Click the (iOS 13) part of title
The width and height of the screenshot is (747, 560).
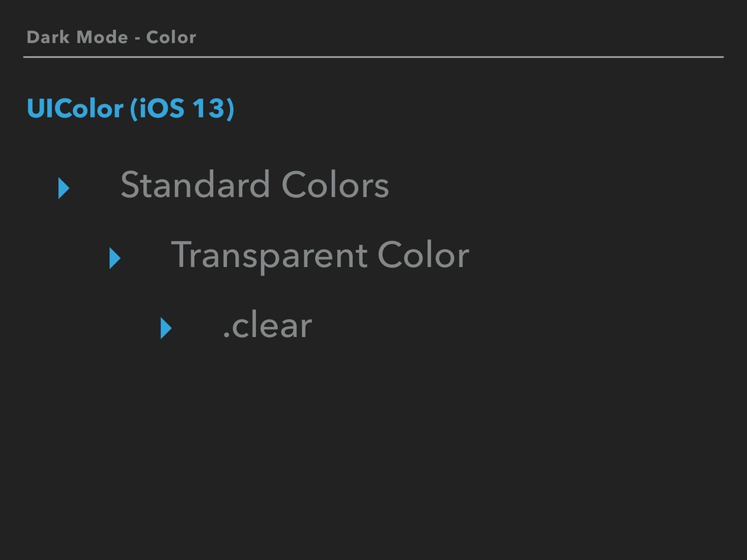pos(182,109)
